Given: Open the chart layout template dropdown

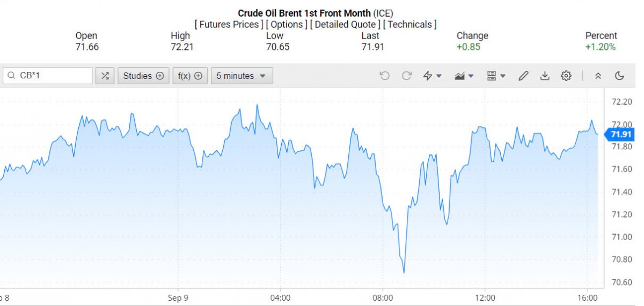Looking at the screenshot, I should (496, 76).
